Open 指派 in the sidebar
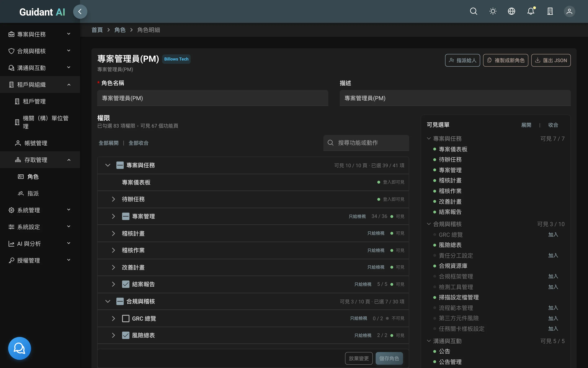 40,193
